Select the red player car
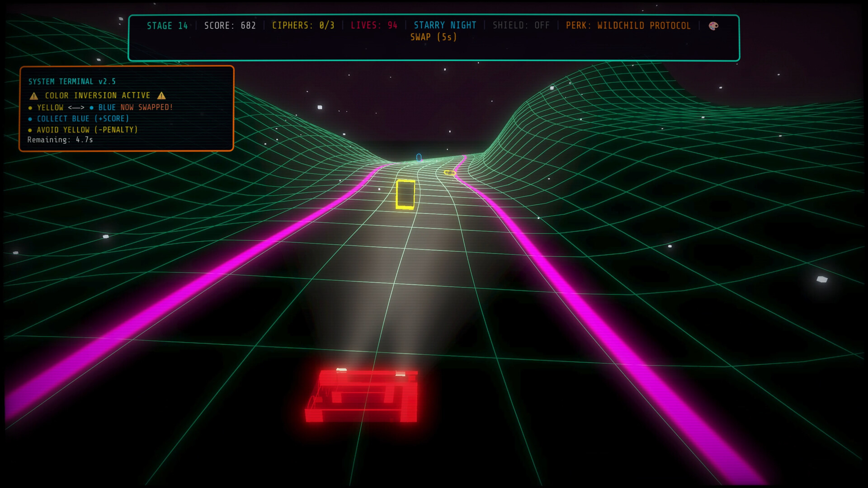Viewport: 868px width, 488px height. click(x=362, y=395)
